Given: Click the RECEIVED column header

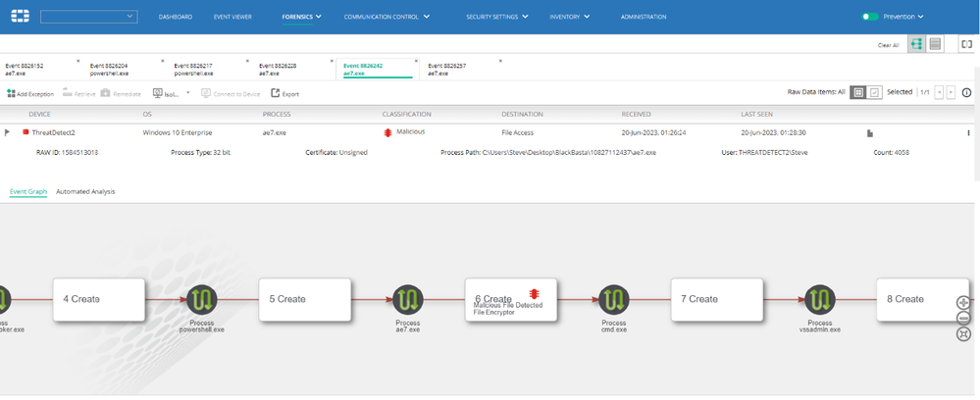Looking at the screenshot, I should (x=636, y=115).
